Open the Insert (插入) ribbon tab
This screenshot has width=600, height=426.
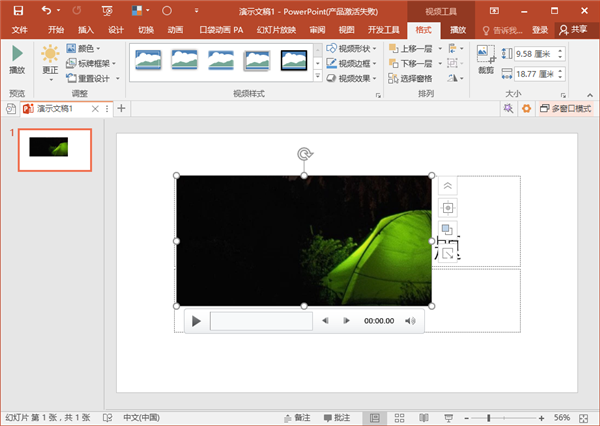pos(86,30)
